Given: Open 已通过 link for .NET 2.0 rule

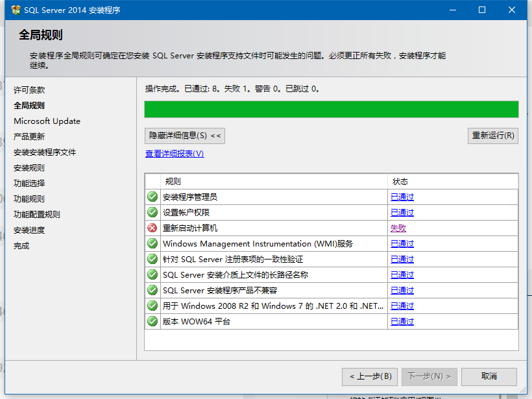Looking at the screenshot, I should point(402,306).
